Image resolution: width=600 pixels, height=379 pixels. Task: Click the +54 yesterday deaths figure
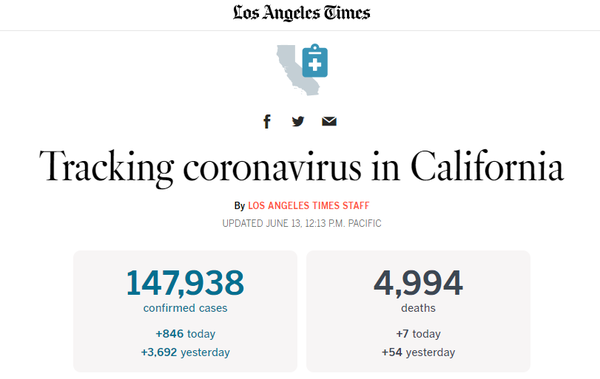418,352
